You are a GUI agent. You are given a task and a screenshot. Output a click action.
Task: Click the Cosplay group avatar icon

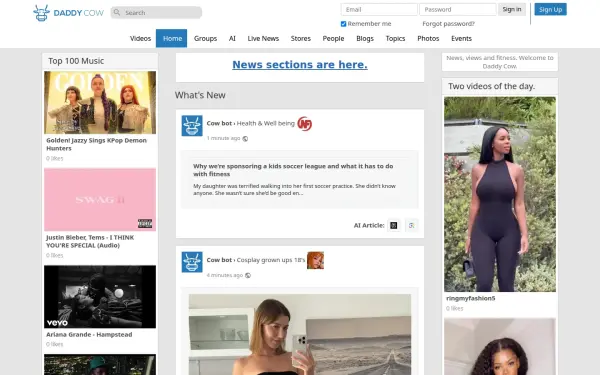[x=315, y=260]
